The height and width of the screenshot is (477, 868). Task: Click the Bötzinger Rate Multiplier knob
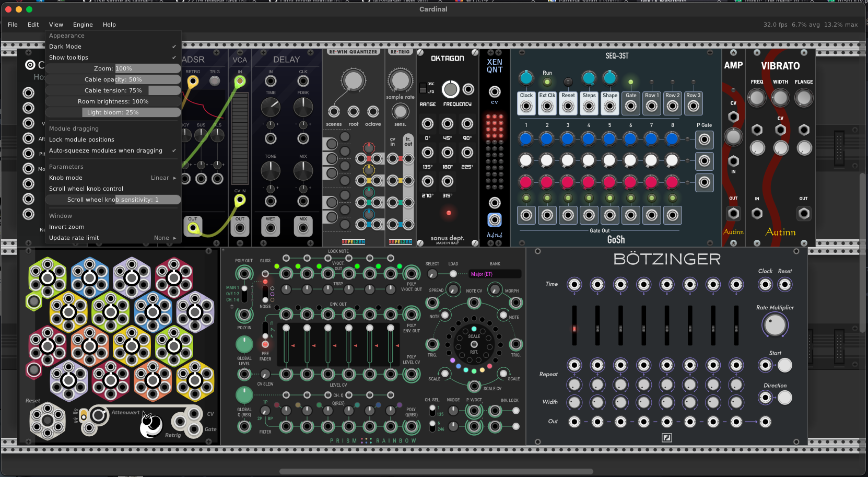[775, 325]
